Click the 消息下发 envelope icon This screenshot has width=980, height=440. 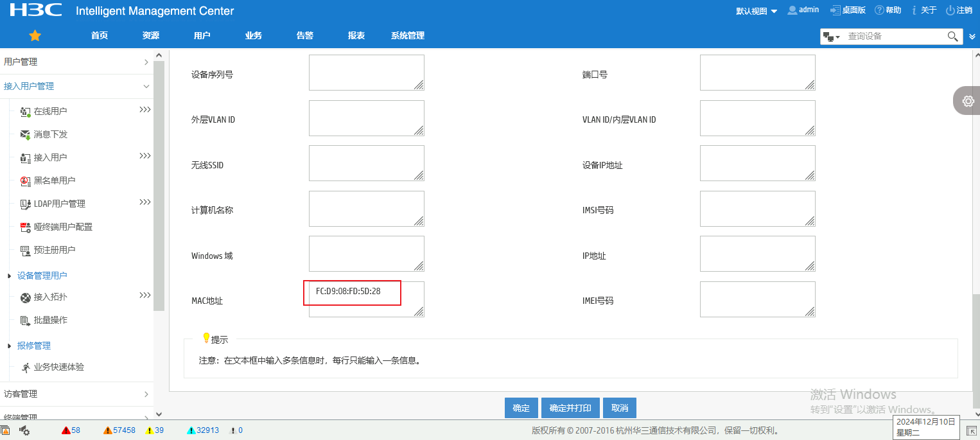[x=26, y=135]
